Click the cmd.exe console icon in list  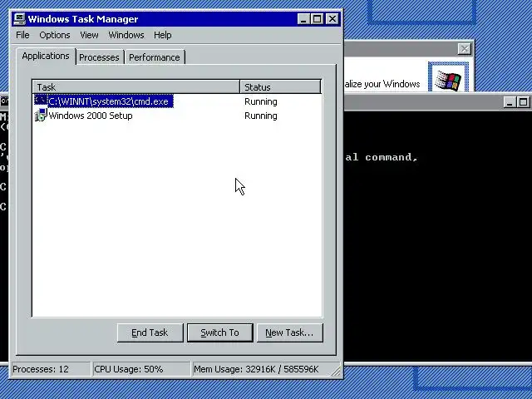41,101
